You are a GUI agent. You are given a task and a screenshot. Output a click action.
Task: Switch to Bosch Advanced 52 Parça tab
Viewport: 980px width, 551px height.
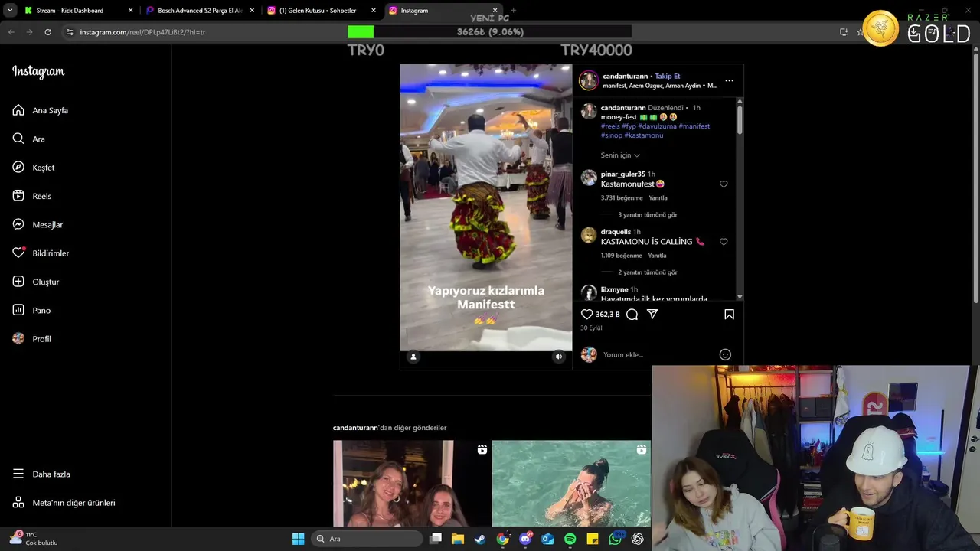[200, 11]
